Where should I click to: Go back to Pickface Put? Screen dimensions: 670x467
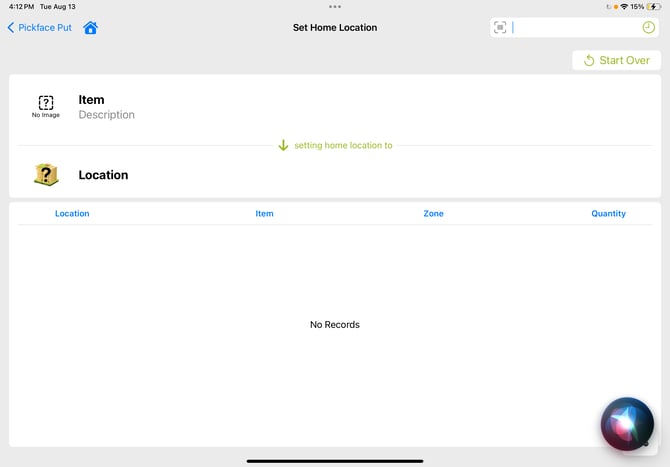point(40,28)
